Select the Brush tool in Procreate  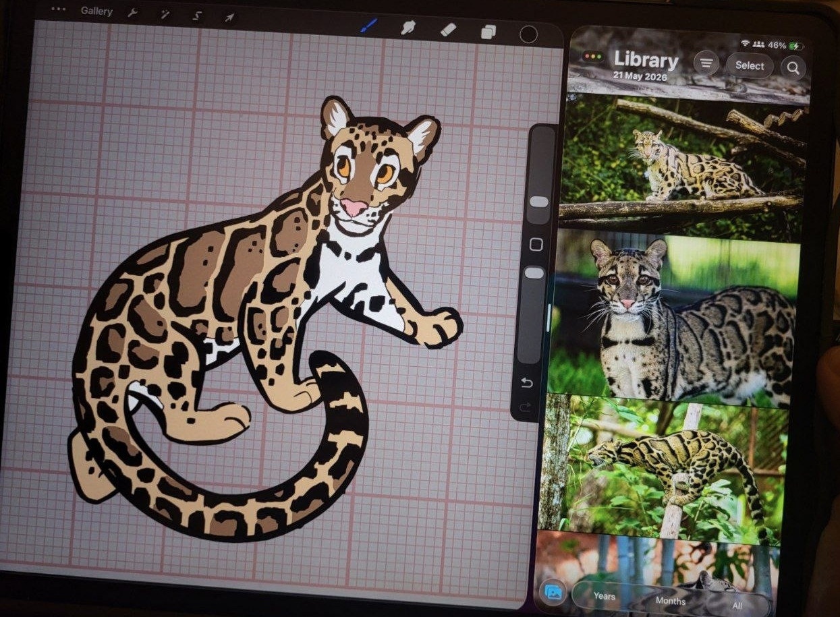point(368,26)
